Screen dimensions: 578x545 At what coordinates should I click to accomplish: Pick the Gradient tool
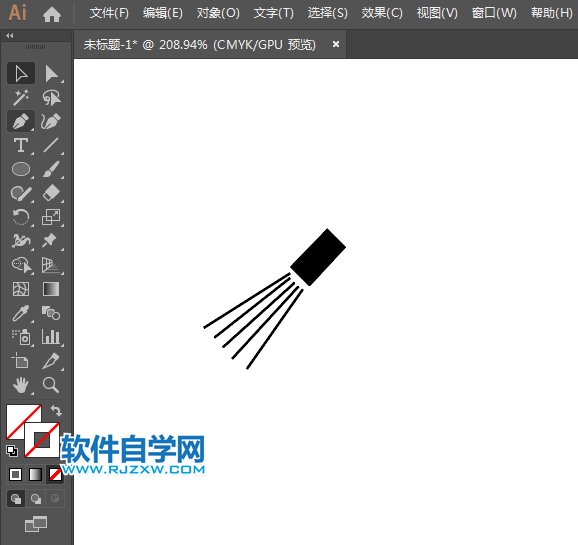coord(51,289)
